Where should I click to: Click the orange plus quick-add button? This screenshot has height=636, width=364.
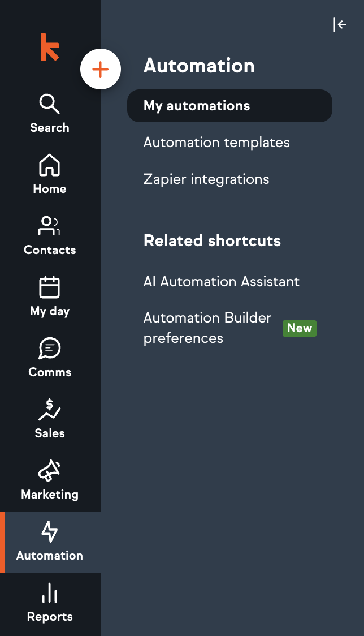click(101, 70)
